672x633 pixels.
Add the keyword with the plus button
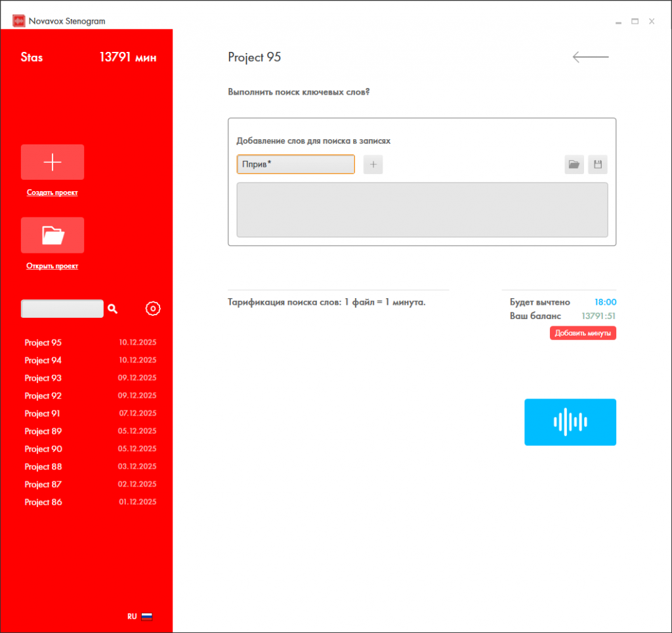[x=373, y=165]
